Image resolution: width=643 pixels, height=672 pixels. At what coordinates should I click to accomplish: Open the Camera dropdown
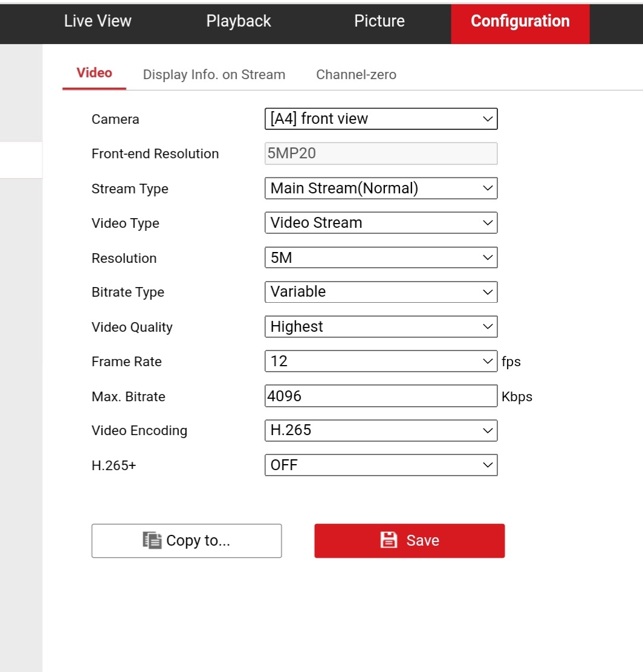381,119
